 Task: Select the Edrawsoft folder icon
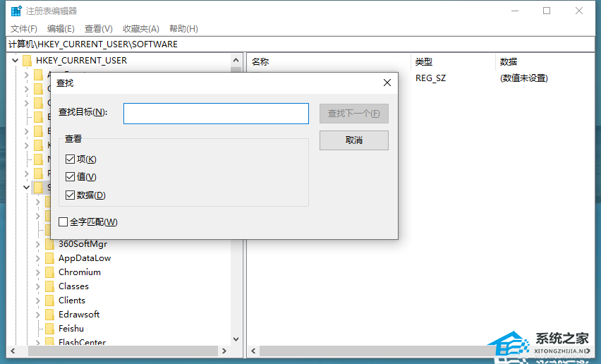click(50, 315)
